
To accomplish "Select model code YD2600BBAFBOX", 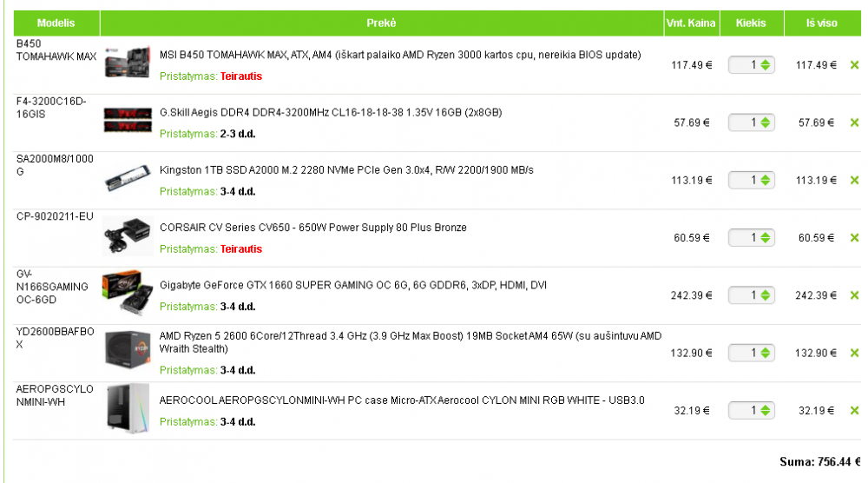I will click(x=56, y=339).
